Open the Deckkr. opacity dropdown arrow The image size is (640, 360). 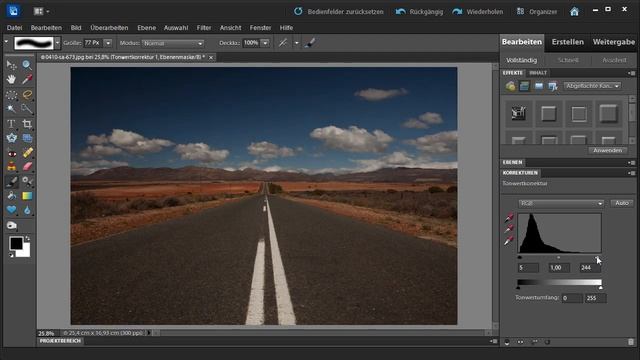click(265, 43)
